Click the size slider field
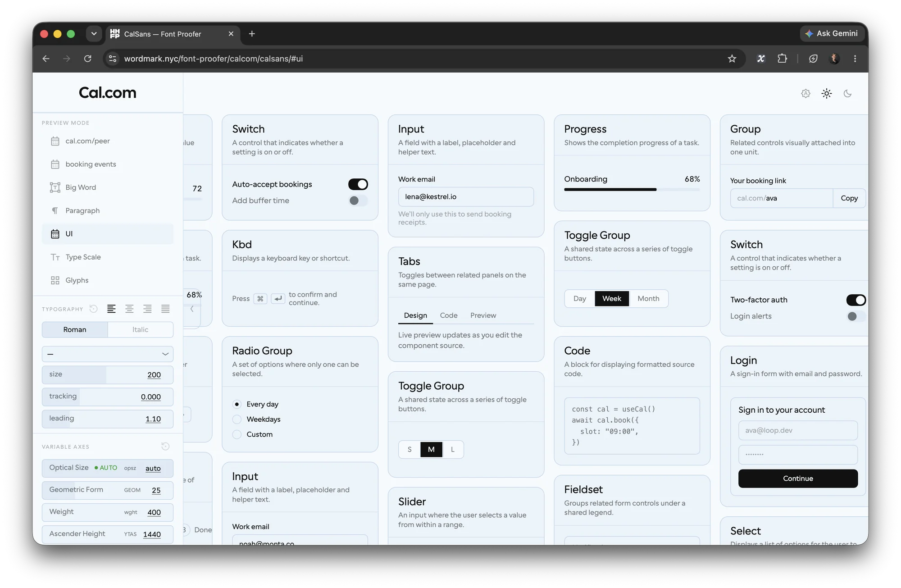The width and height of the screenshot is (901, 588). pyautogui.click(x=108, y=374)
